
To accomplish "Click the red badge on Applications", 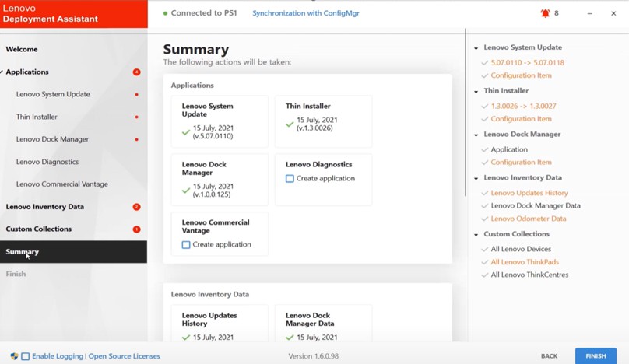I will (136, 72).
